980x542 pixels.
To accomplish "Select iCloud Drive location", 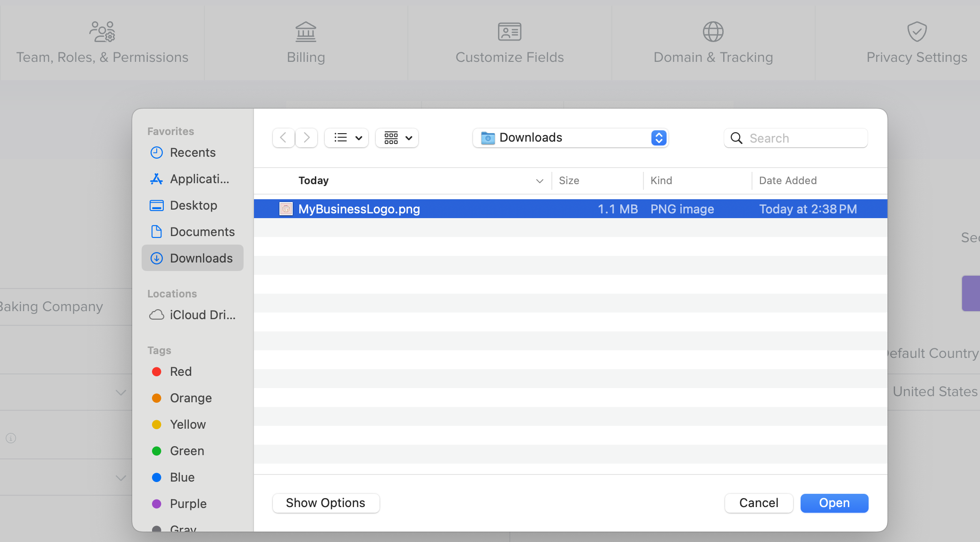I will (202, 315).
